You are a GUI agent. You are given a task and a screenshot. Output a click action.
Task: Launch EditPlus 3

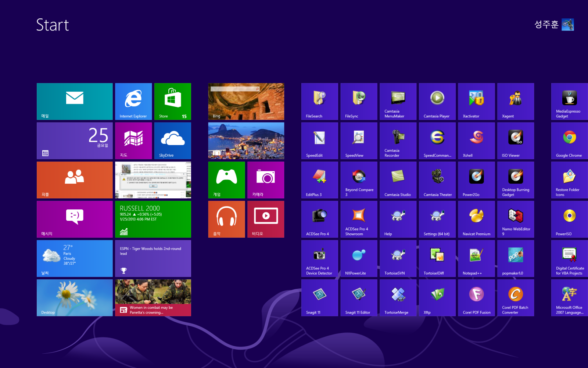tap(320, 180)
